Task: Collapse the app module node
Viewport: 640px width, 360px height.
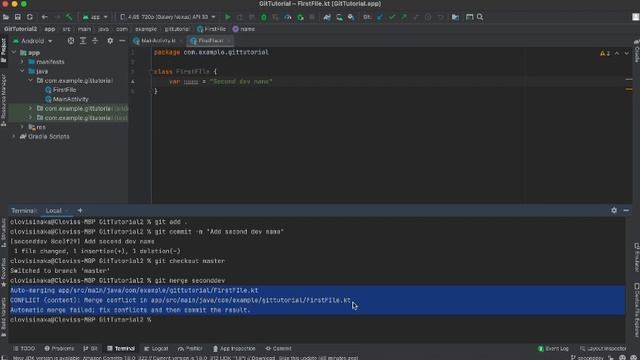Action: 14,53
